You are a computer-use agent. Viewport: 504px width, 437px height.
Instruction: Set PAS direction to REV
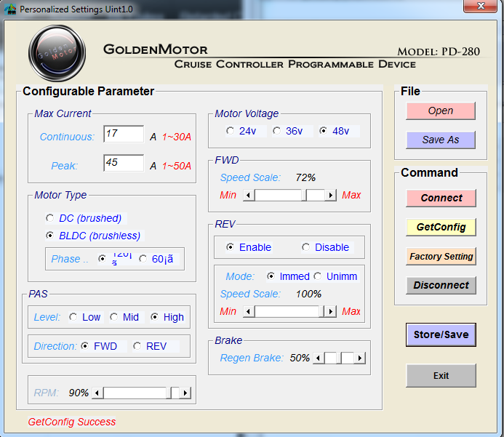(x=137, y=346)
